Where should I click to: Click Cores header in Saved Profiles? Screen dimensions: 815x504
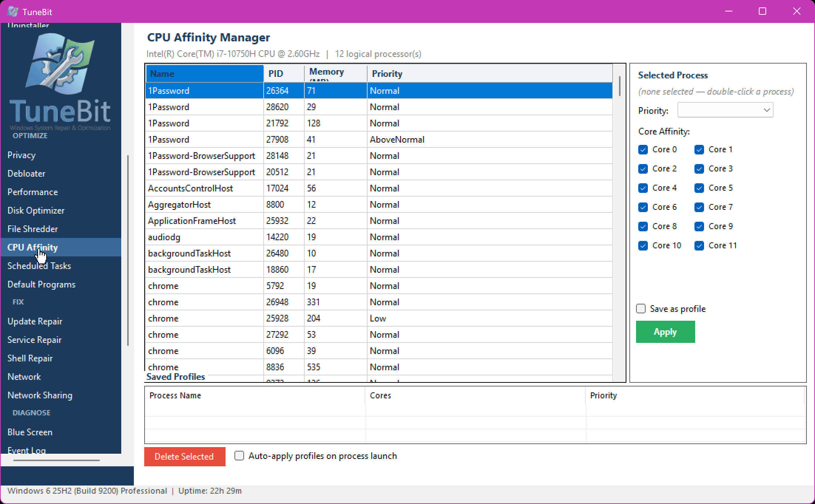476,395
